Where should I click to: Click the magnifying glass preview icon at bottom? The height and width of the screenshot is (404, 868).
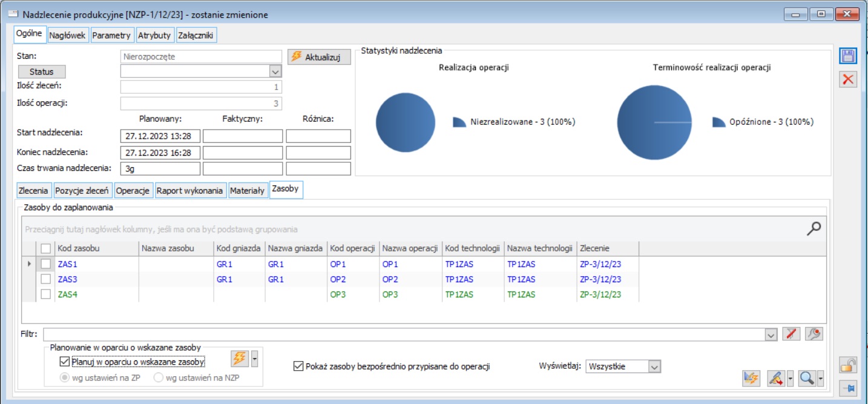pyautogui.click(x=806, y=379)
